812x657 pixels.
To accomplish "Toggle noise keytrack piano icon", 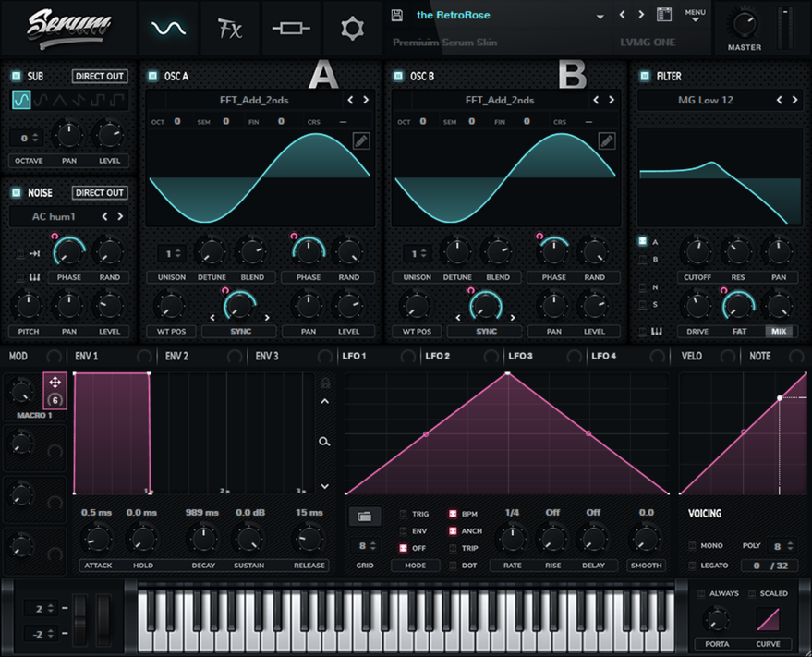I will click(x=35, y=277).
